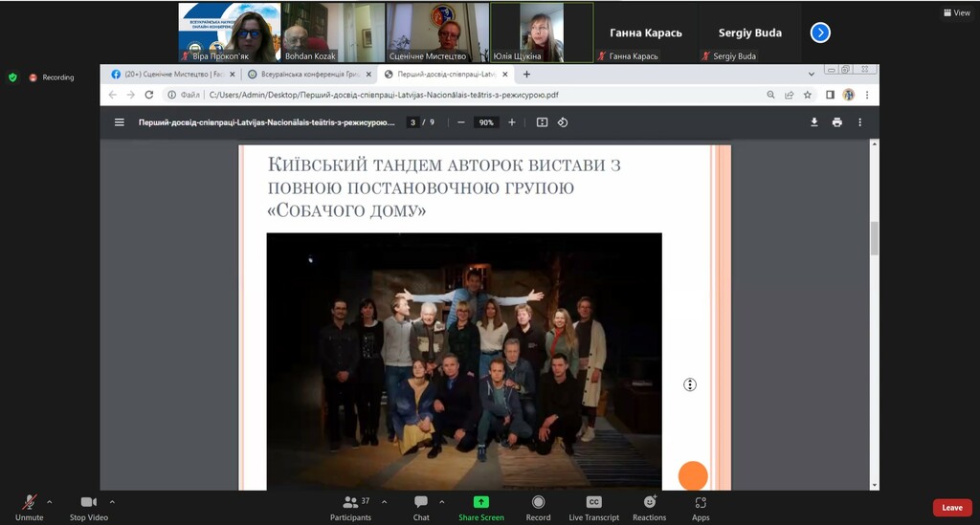Open the Zoom Chat panel
The width and height of the screenshot is (980, 525).
pos(421,503)
